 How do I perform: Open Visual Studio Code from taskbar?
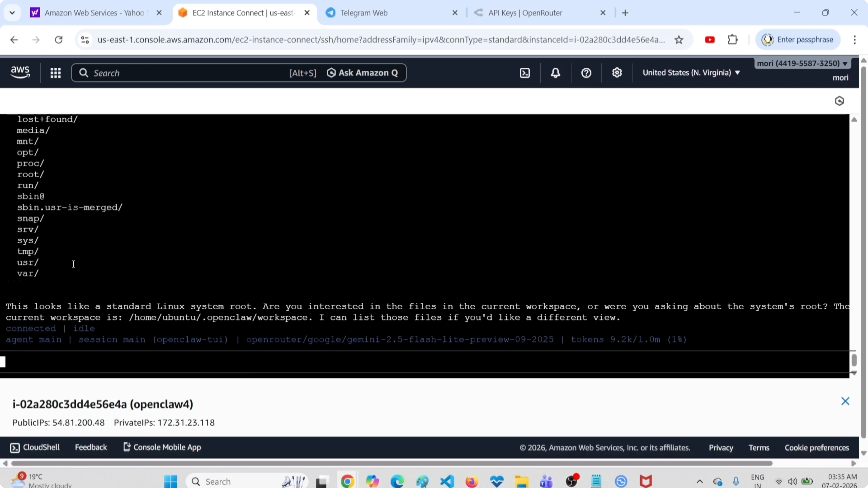[447, 481]
